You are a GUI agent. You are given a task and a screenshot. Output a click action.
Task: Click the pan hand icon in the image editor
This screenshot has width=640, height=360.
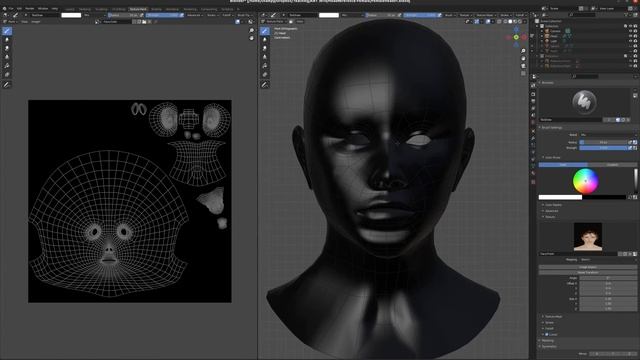pyautogui.click(x=251, y=38)
